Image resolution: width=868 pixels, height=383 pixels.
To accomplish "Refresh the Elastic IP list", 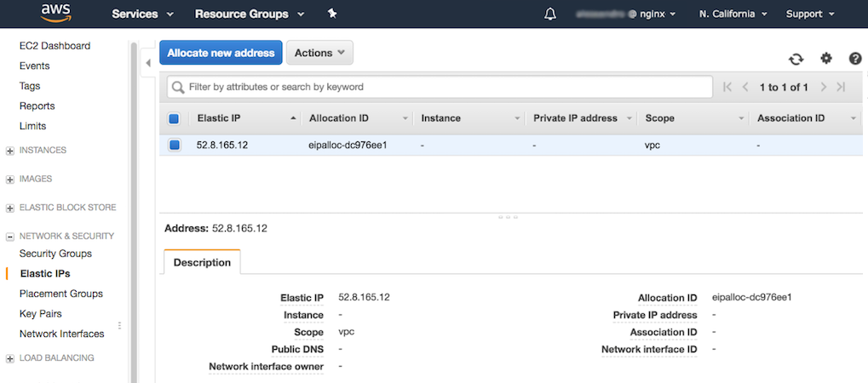I will click(796, 59).
